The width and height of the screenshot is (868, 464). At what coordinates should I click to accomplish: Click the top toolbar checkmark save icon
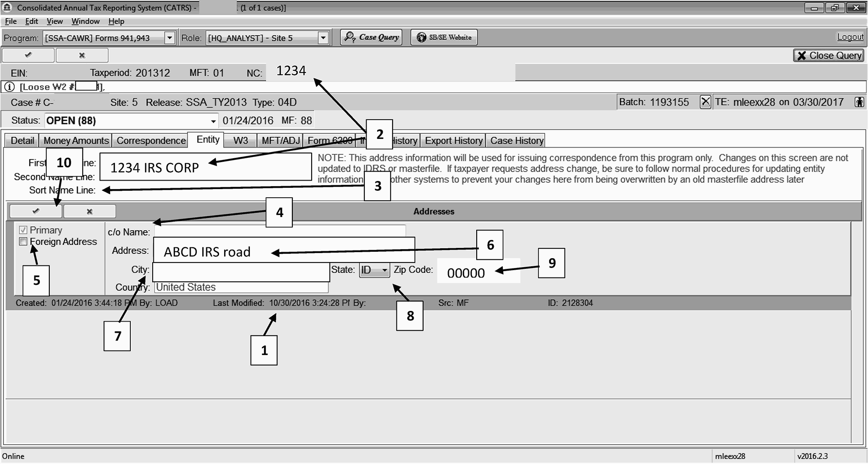(x=28, y=55)
